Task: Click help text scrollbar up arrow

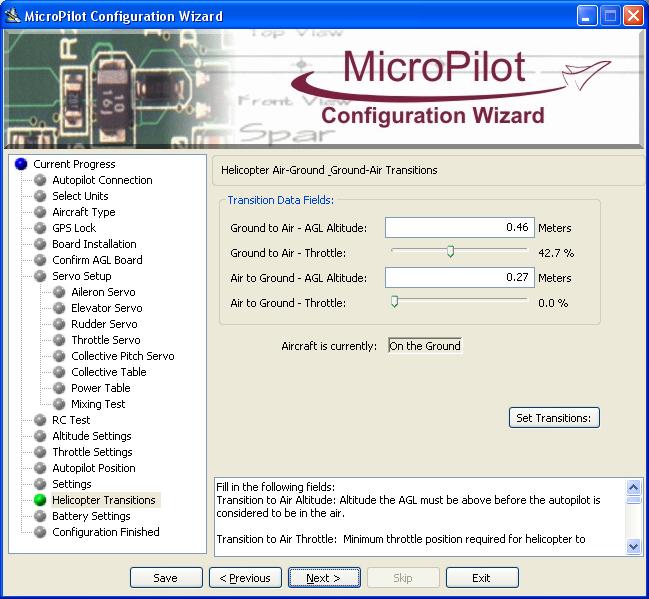Action: tap(633, 487)
